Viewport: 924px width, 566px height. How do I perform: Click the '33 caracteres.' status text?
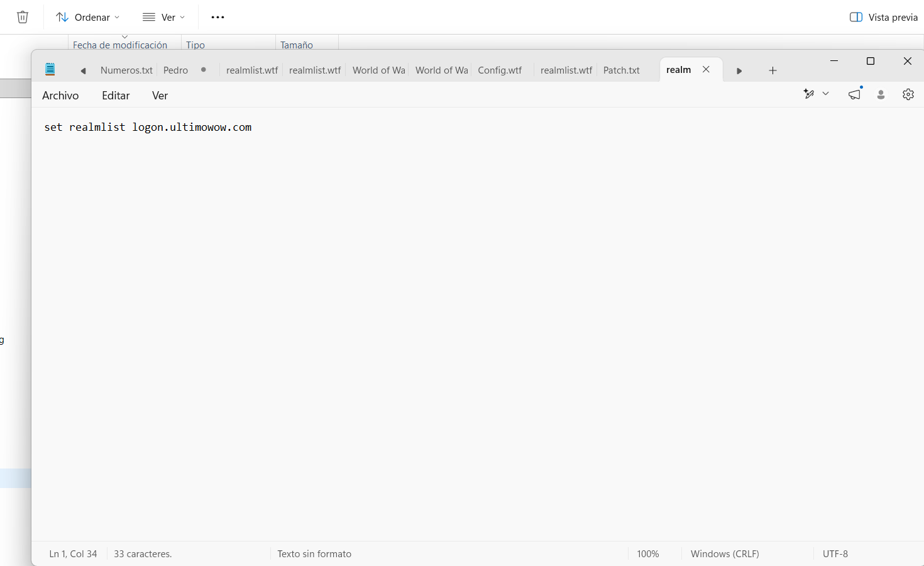coord(143,554)
